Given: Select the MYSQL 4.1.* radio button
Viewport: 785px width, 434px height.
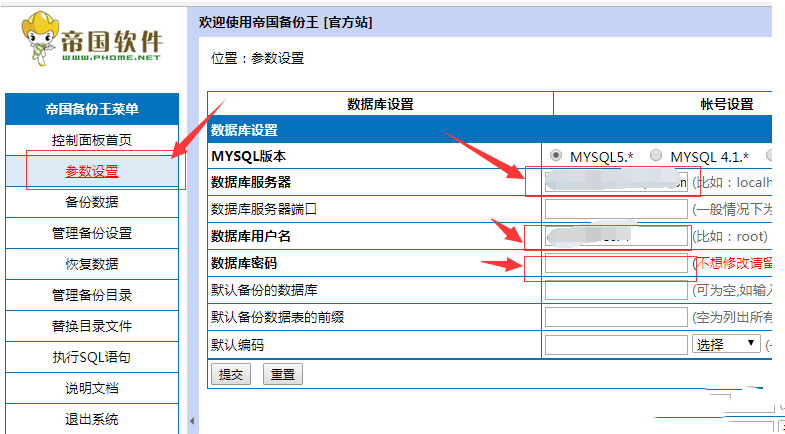Looking at the screenshot, I should (655, 156).
